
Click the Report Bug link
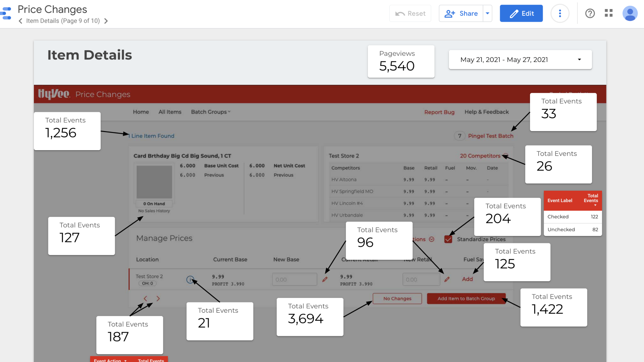click(439, 112)
